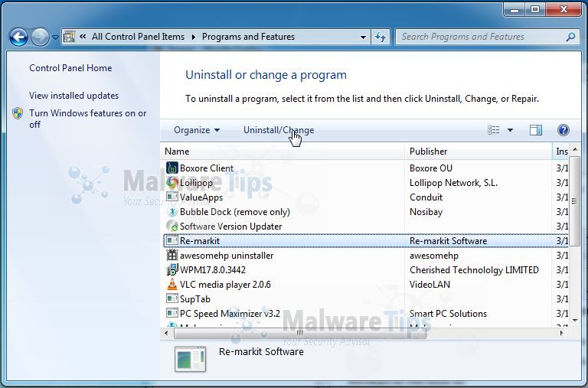Sort by the Publisher column header
This screenshot has height=388, width=588.
479,152
